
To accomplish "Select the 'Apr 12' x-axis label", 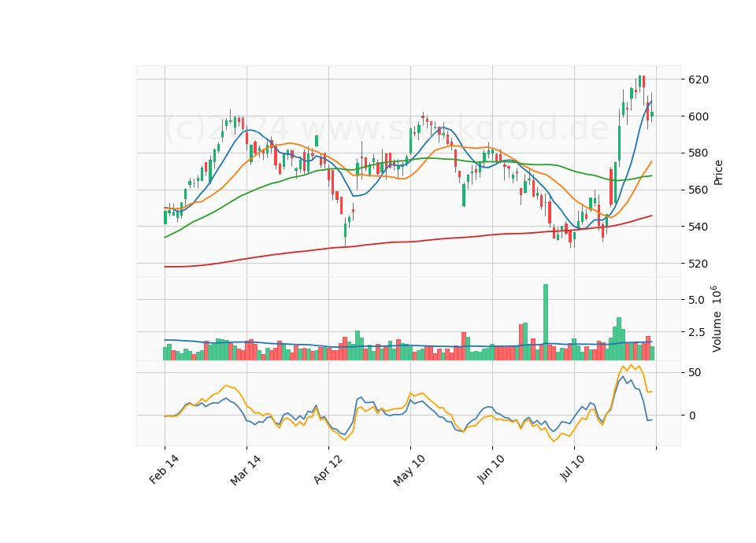I will coord(328,469).
